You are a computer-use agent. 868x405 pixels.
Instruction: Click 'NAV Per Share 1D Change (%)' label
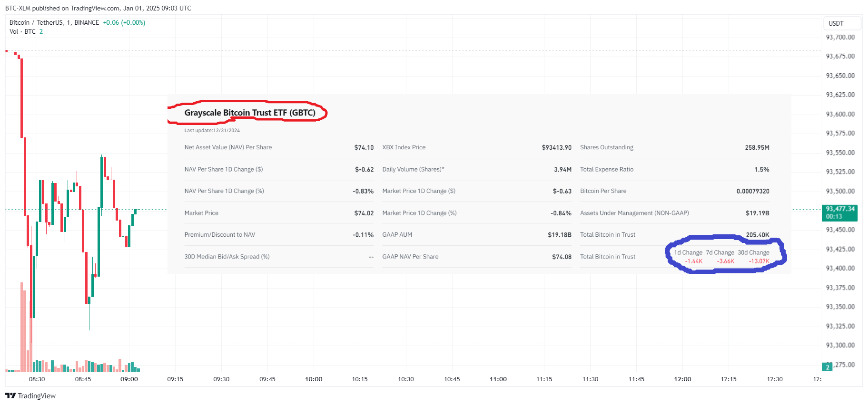click(224, 191)
